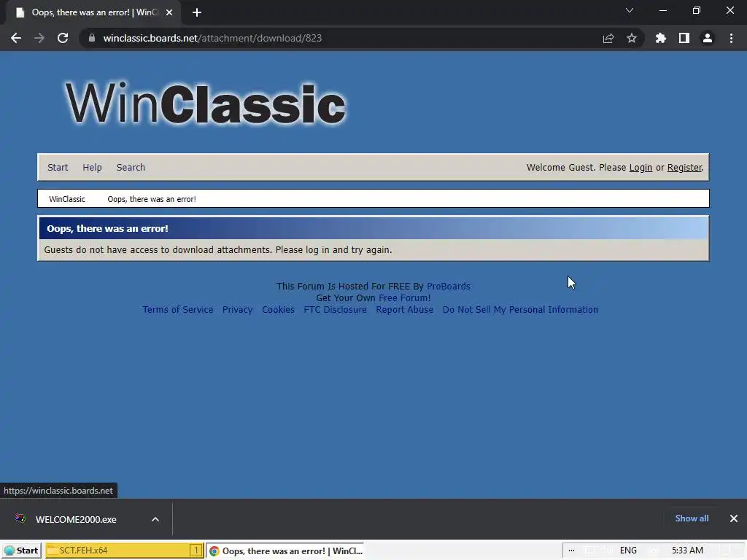Open the downloaded WELCOME2000.exe file
The height and width of the screenshot is (560, 747).
[76, 519]
